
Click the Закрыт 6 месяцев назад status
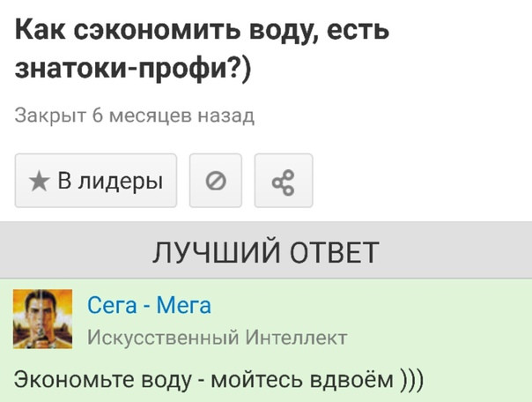pos(135,115)
